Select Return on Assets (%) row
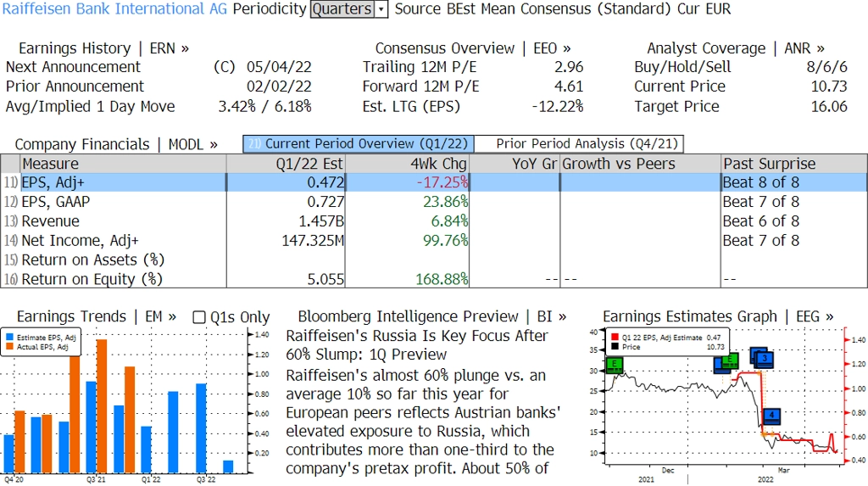 (434, 260)
